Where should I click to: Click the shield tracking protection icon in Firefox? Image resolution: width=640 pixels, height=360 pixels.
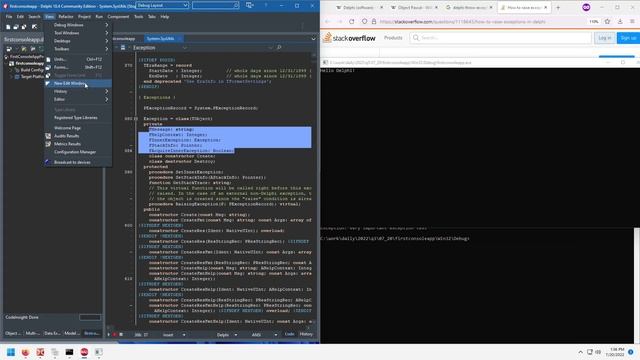click(364, 21)
